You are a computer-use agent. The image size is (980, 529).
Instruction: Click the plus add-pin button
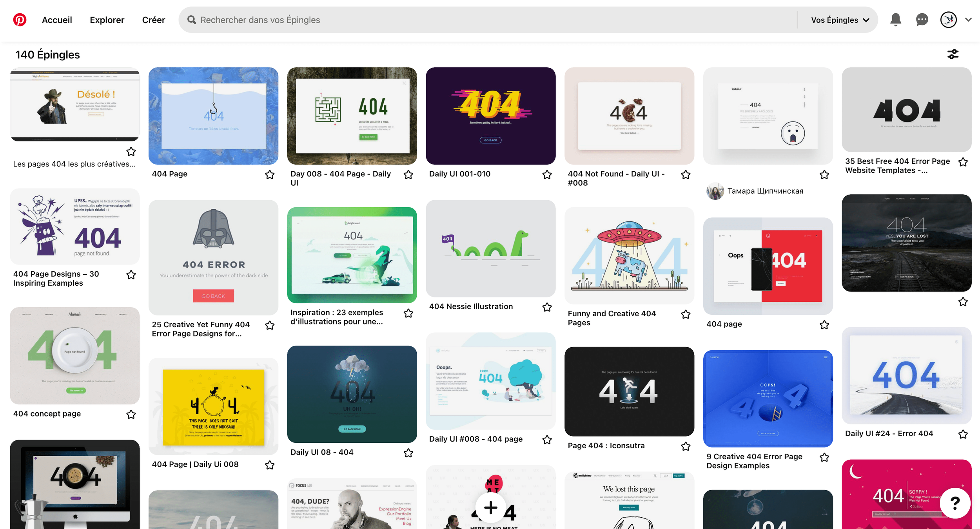click(490, 508)
